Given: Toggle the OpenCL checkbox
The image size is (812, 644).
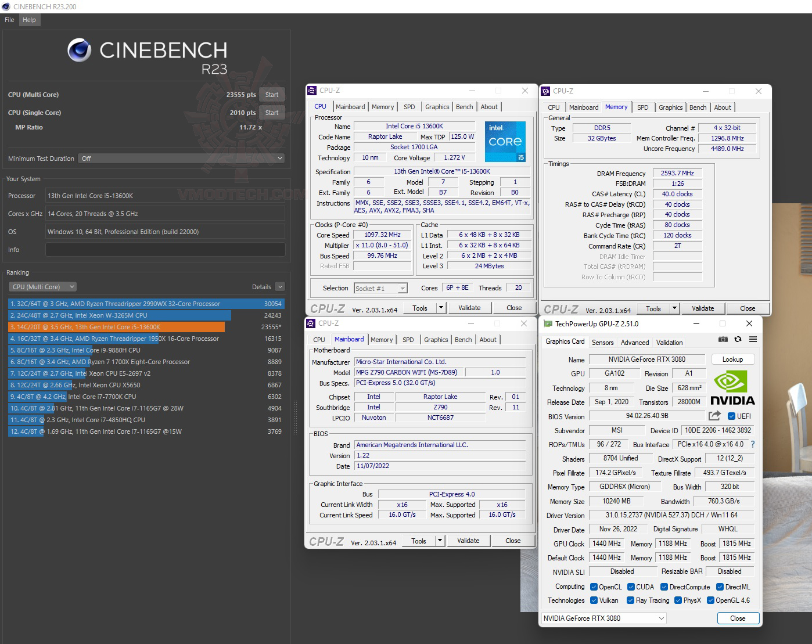Looking at the screenshot, I should tap(594, 587).
